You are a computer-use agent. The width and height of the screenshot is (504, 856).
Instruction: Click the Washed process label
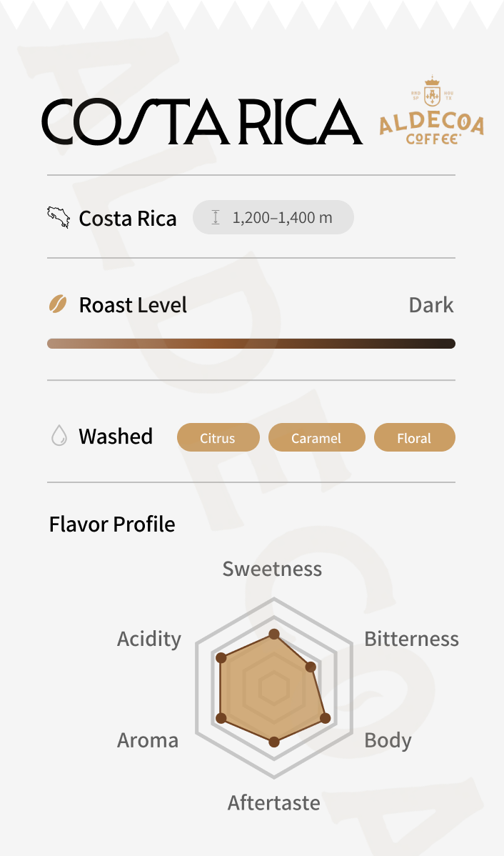coord(116,437)
